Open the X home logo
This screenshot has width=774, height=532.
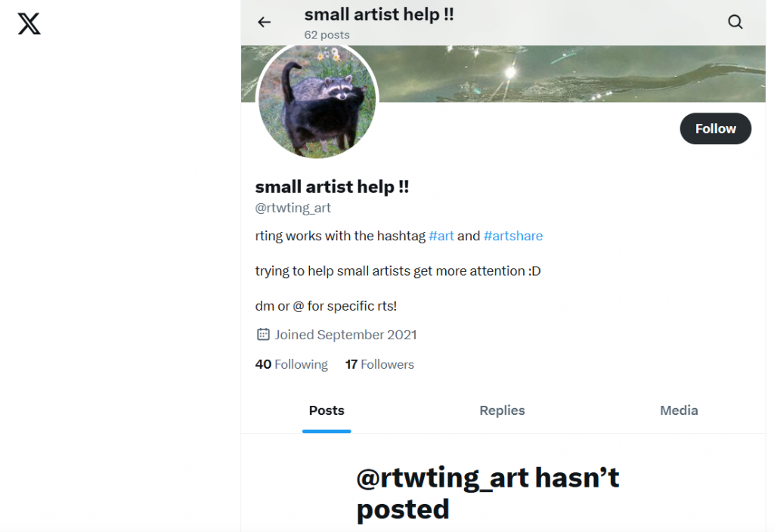[x=29, y=23]
